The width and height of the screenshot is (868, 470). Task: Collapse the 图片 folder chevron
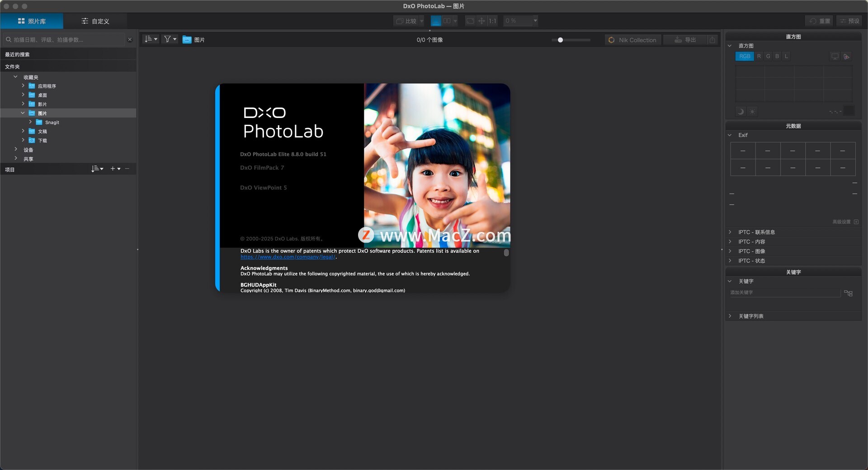23,113
